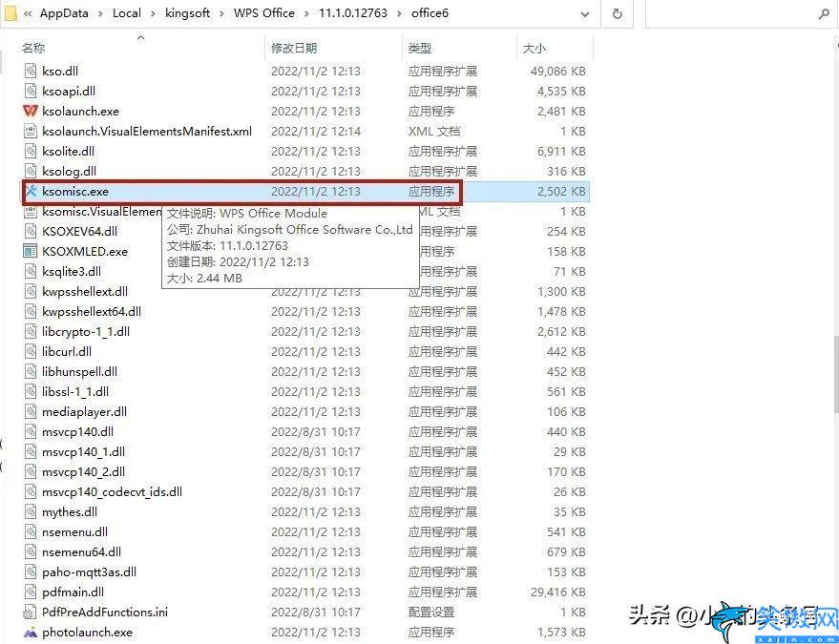This screenshot has width=839, height=644.
Task: Expand the chevron after kingsoft
Action: (222, 14)
